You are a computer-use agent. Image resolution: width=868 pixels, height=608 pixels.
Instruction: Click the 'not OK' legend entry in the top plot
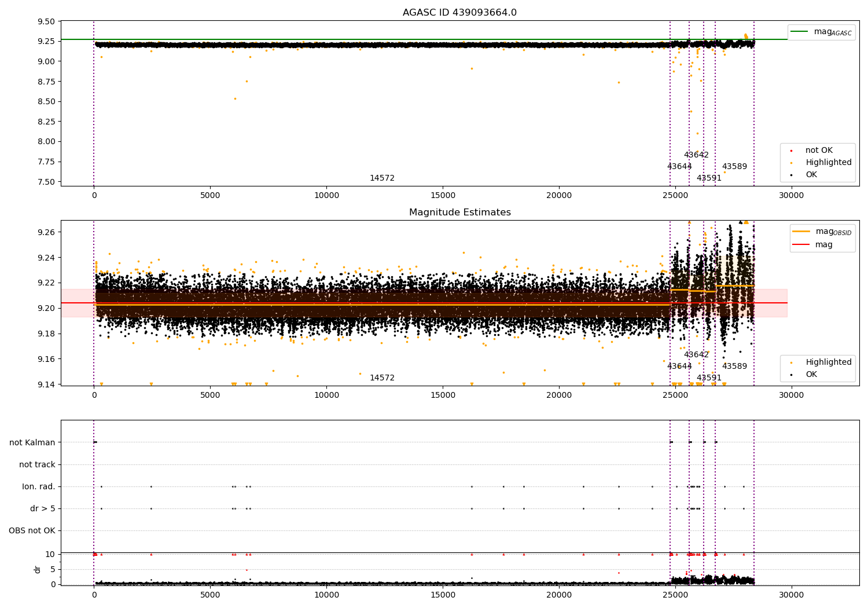(811, 151)
